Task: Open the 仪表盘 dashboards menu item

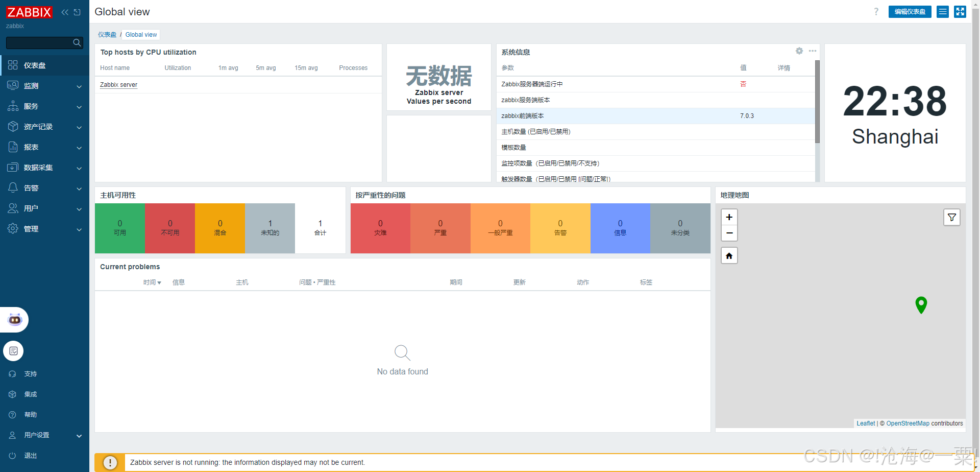Action: (x=44, y=65)
